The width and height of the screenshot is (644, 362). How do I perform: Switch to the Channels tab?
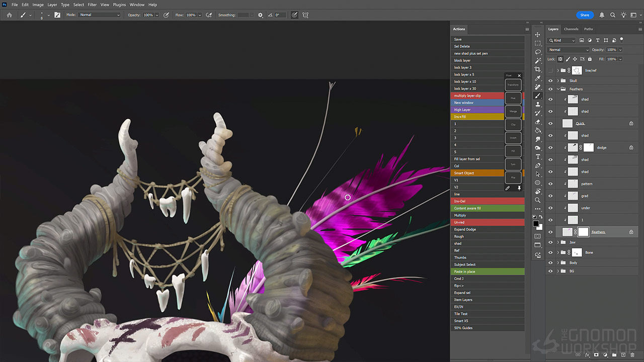[571, 29]
